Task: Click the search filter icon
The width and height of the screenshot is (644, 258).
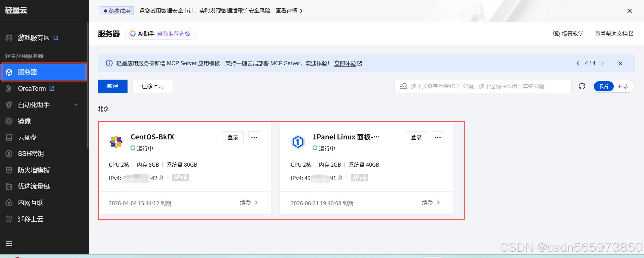Action: (403, 86)
